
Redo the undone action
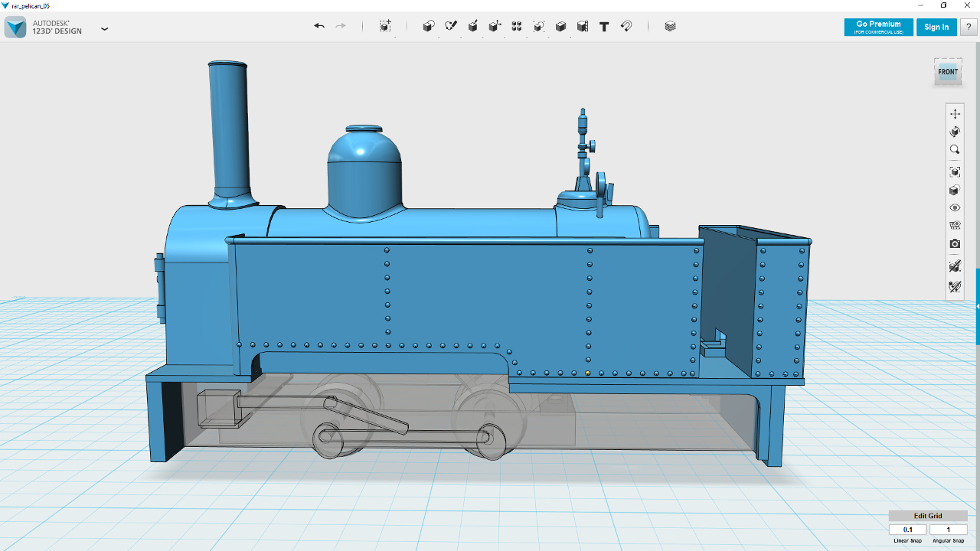[x=341, y=26]
